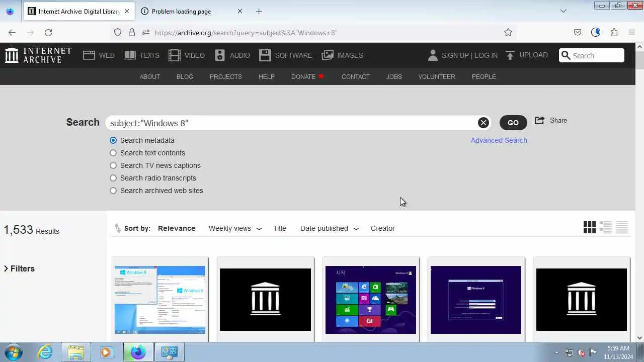Close the Problem loading page tab
644x362 pixels.
click(x=239, y=11)
